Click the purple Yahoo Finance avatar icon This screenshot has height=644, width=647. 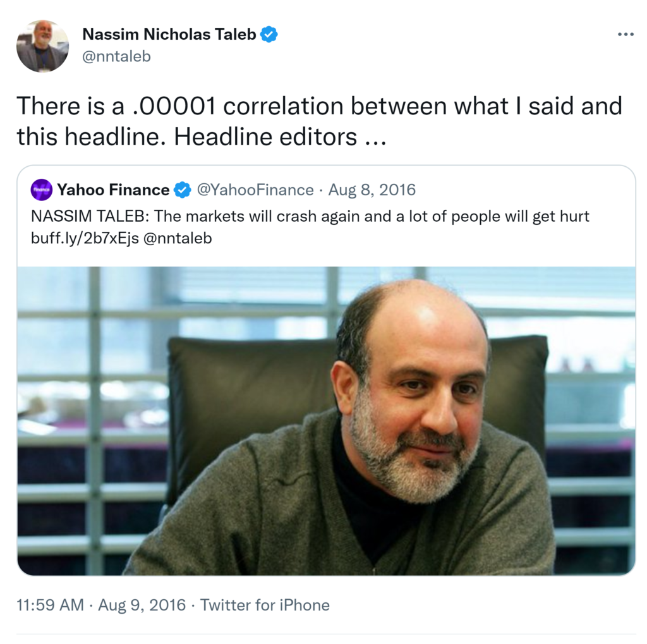click(42, 190)
